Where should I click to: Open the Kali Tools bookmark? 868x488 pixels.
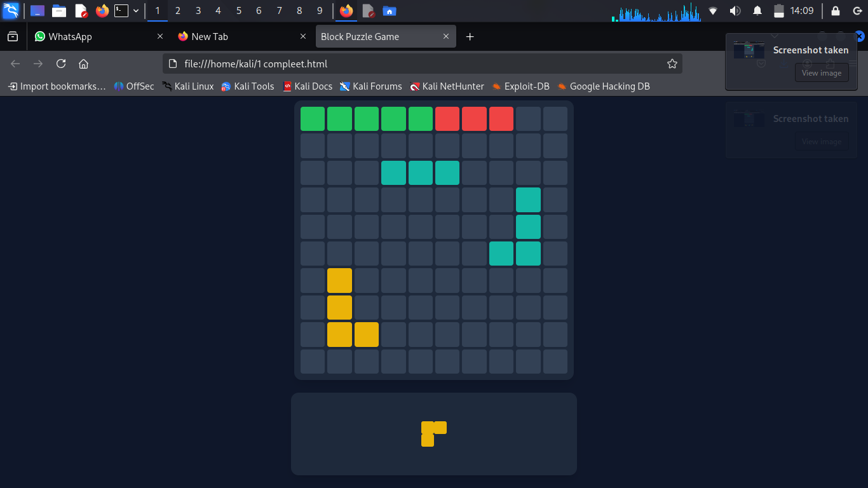247,86
